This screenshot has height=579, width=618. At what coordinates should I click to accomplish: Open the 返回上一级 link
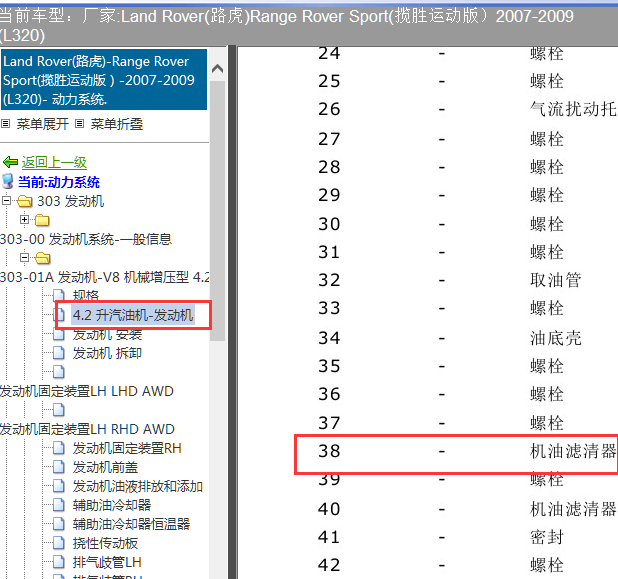pyautogui.click(x=54, y=162)
